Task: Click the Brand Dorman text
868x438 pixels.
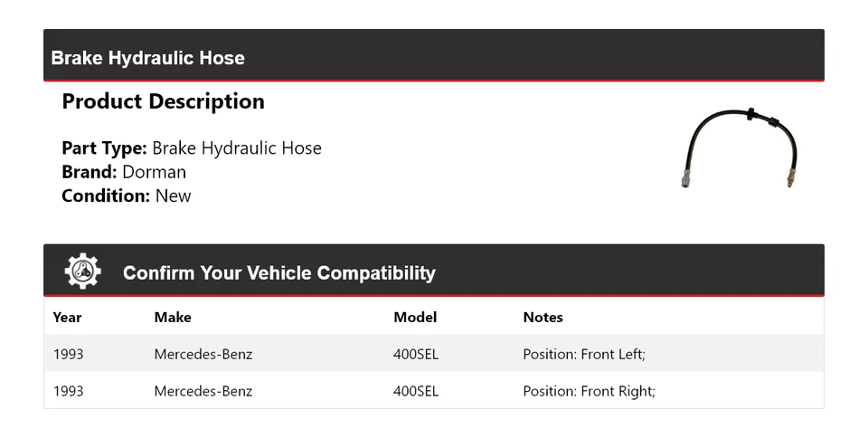Action: [x=124, y=172]
